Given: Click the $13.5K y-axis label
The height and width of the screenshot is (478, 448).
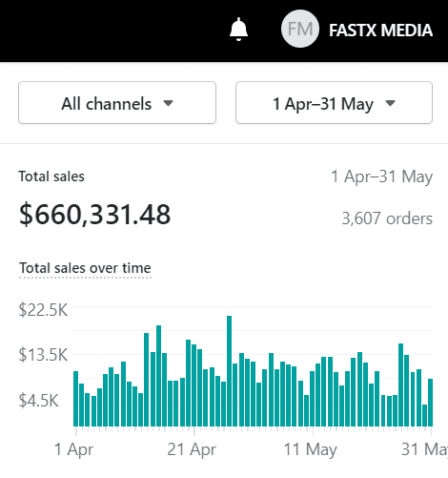Looking at the screenshot, I should pos(43,355).
